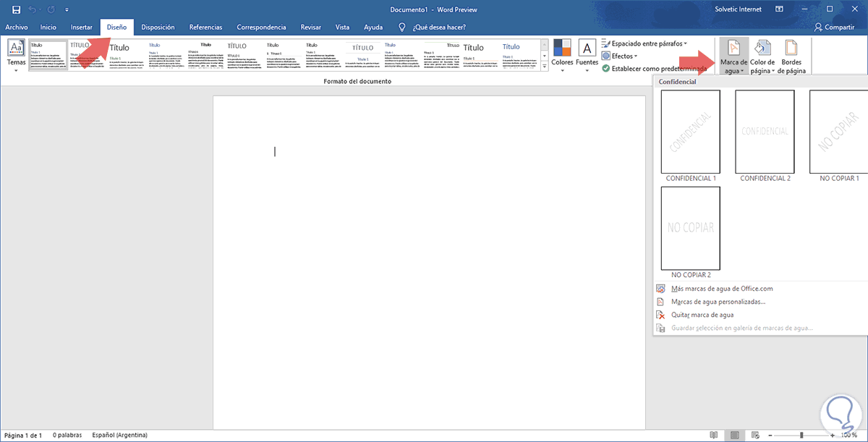
Task: Select the first document format style thumbnail
Action: tap(48, 55)
